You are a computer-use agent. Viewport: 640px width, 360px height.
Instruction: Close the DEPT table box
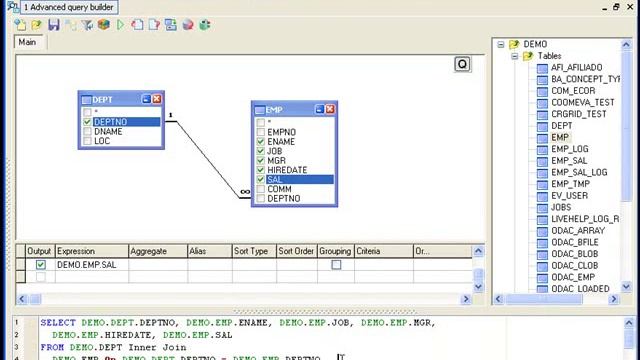[x=157, y=99]
